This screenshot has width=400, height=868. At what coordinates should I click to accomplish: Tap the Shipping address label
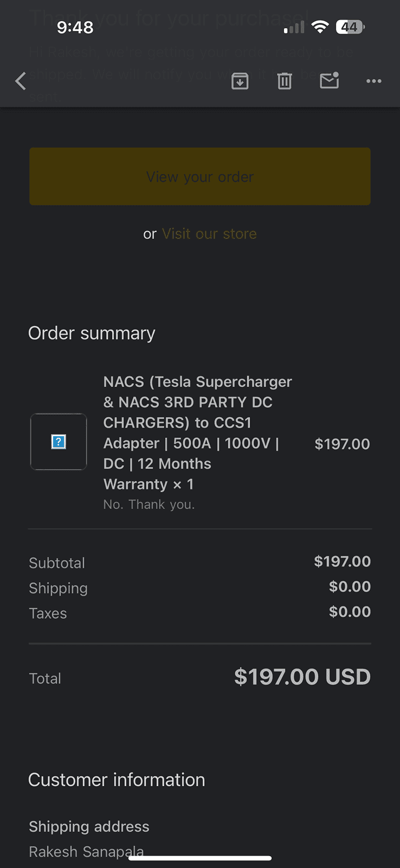coord(89,827)
